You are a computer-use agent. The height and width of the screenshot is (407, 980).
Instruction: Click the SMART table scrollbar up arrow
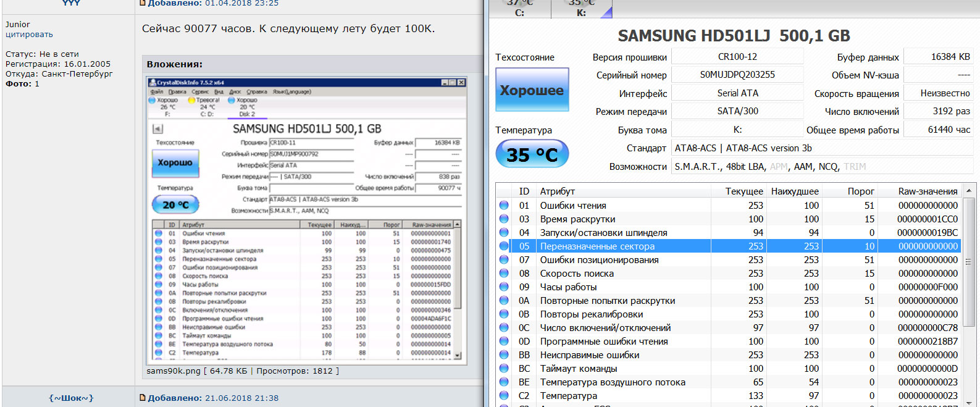coord(968,191)
